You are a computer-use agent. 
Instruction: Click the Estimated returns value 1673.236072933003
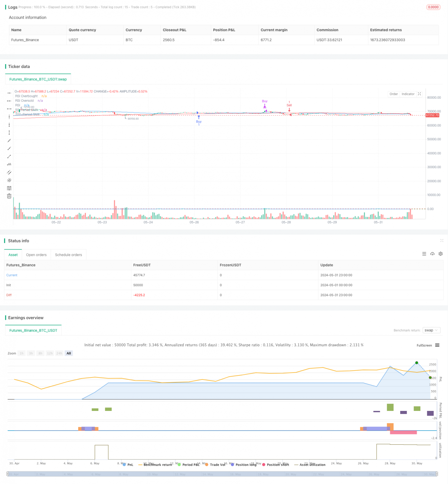(x=388, y=40)
